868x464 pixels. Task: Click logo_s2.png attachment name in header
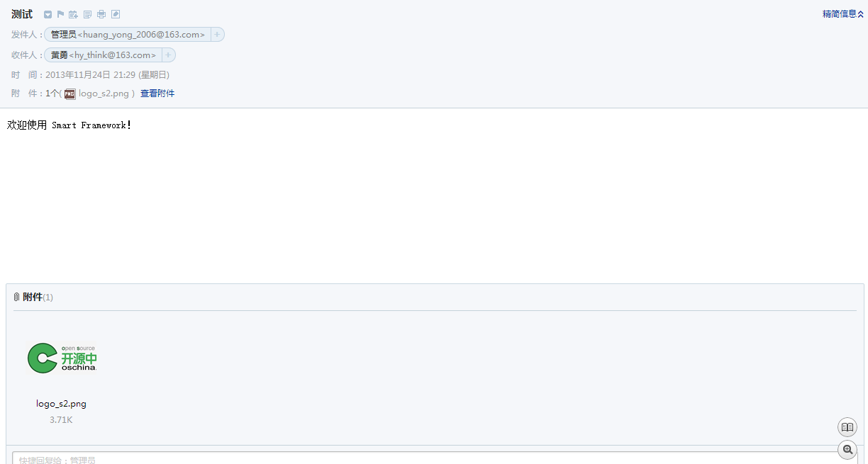click(104, 94)
